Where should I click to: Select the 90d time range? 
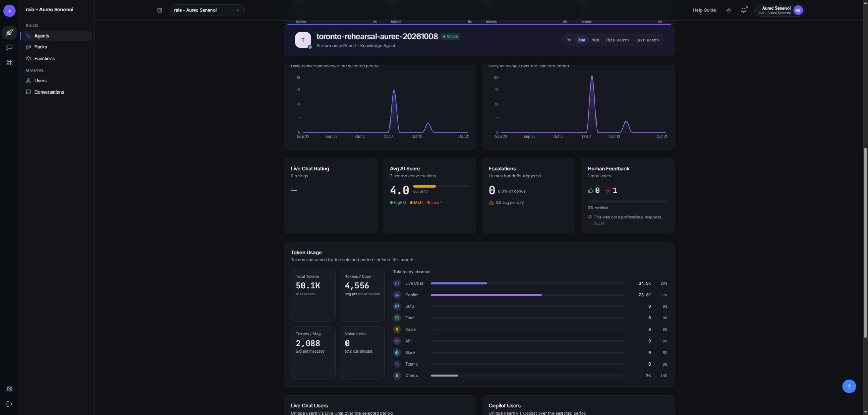[x=595, y=40]
